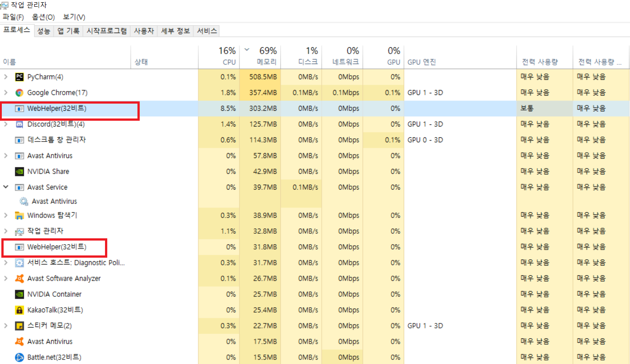
Task: Click the Avast Service icon
Action: [19, 187]
